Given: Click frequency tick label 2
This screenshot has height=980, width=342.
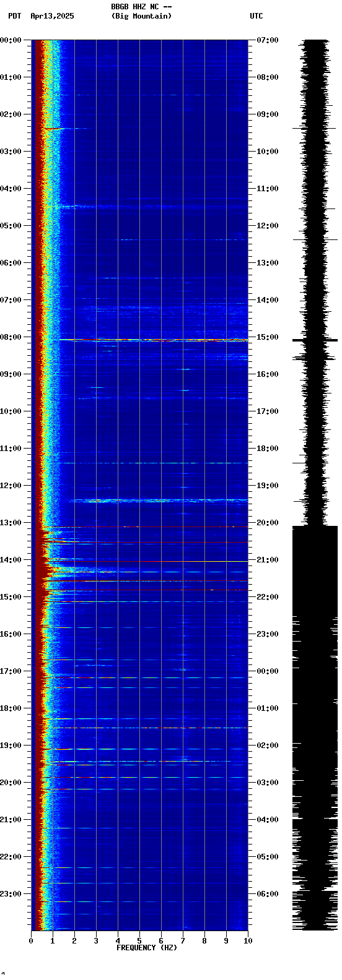Looking at the screenshot, I should point(74,941).
